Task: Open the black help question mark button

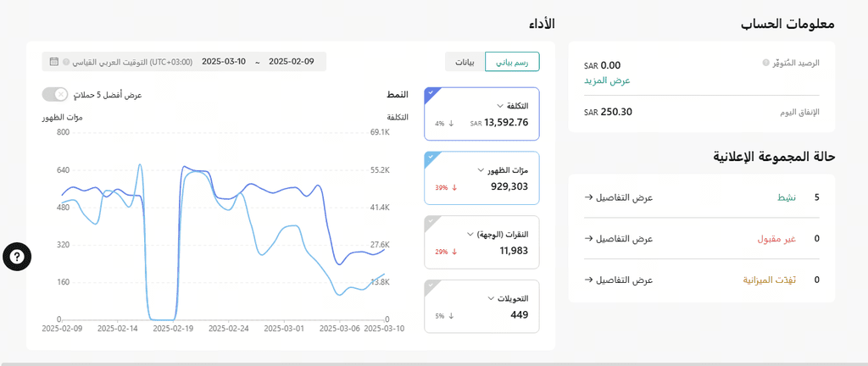Action: (x=17, y=257)
